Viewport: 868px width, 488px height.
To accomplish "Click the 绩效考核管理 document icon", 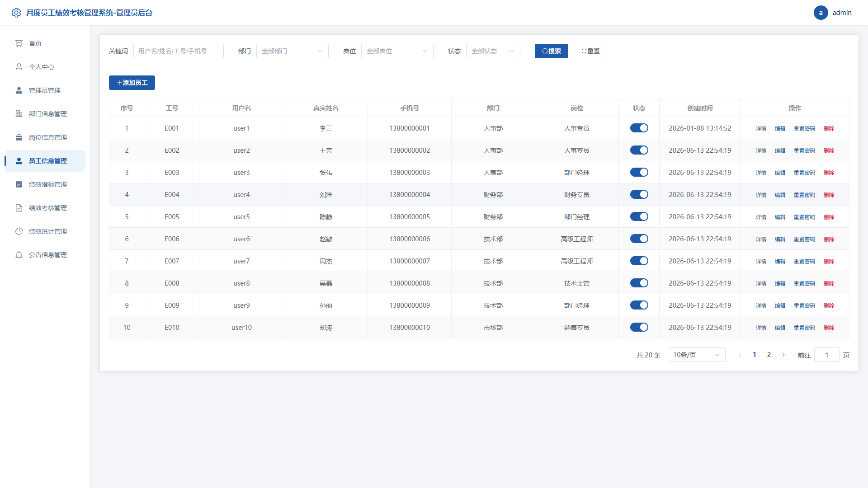I will tap(19, 208).
